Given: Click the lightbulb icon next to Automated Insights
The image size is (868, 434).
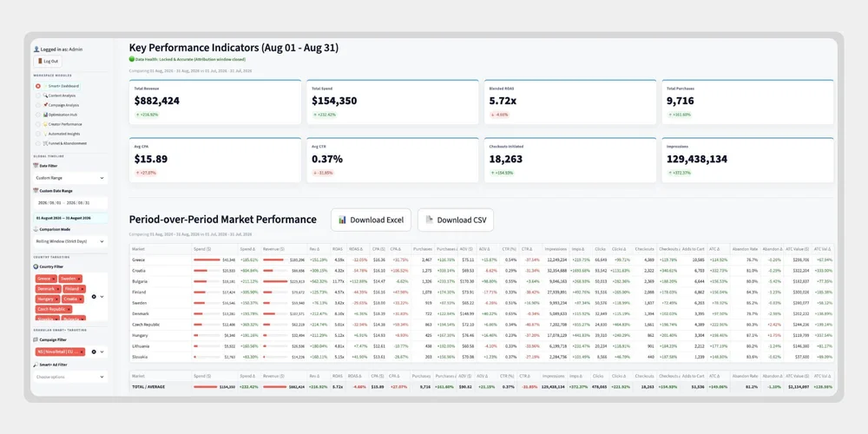Looking at the screenshot, I should [46, 134].
